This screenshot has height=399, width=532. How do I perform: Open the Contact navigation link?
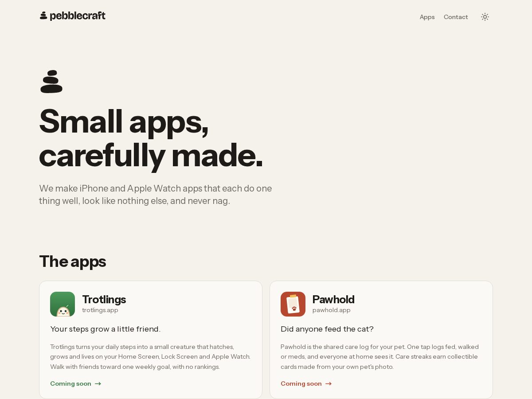coord(456,17)
